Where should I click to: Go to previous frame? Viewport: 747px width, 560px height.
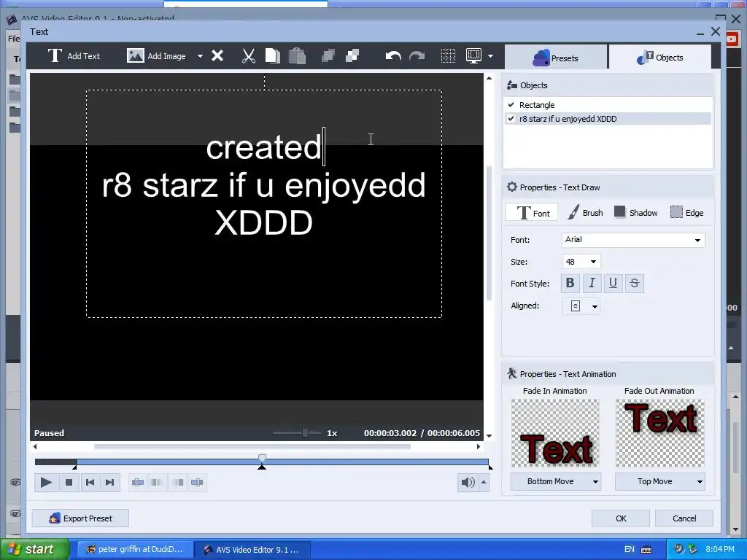click(90, 483)
